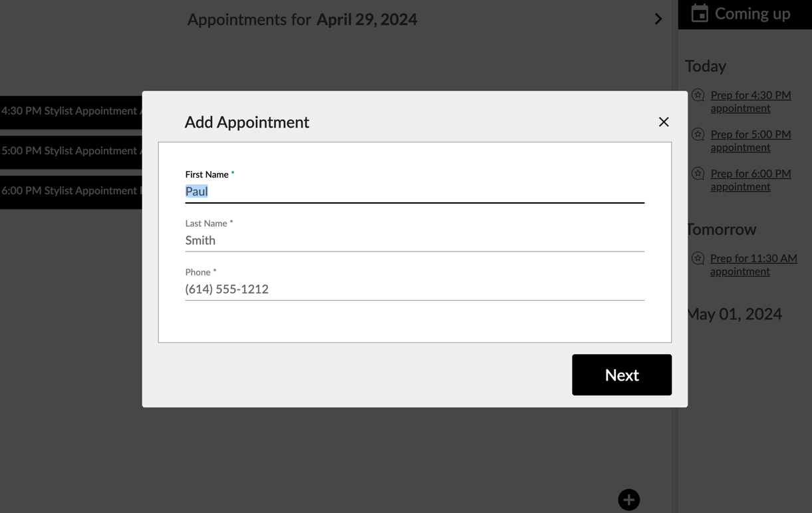Open Prep for 11:30 AM appointment link
The width and height of the screenshot is (812, 513).
(x=753, y=264)
